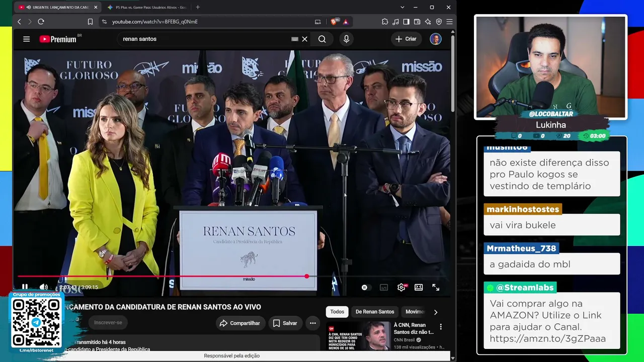Share the video with Compartilhar

point(240,323)
